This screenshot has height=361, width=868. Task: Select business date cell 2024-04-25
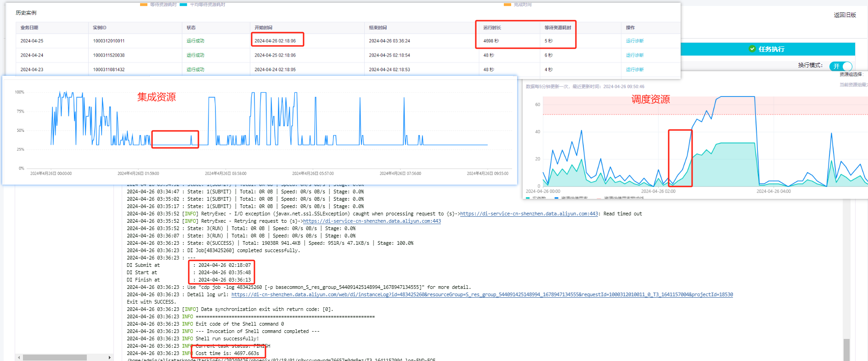[x=32, y=41]
